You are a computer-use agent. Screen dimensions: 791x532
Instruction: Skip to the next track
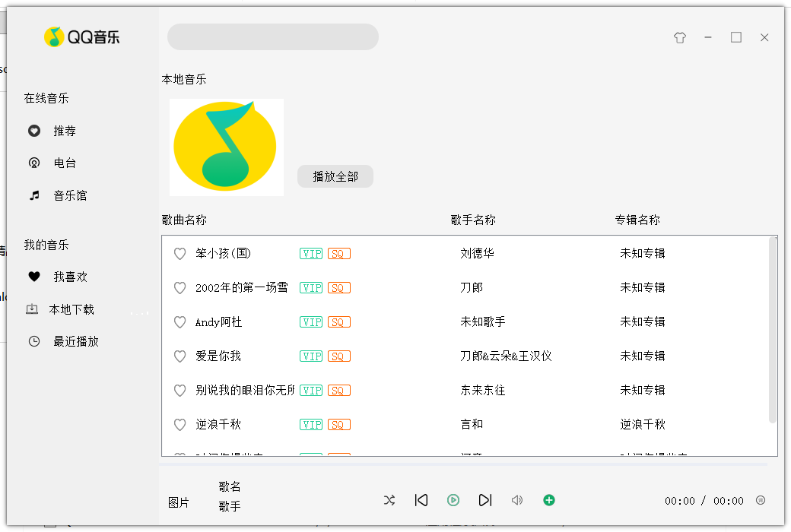(484, 500)
